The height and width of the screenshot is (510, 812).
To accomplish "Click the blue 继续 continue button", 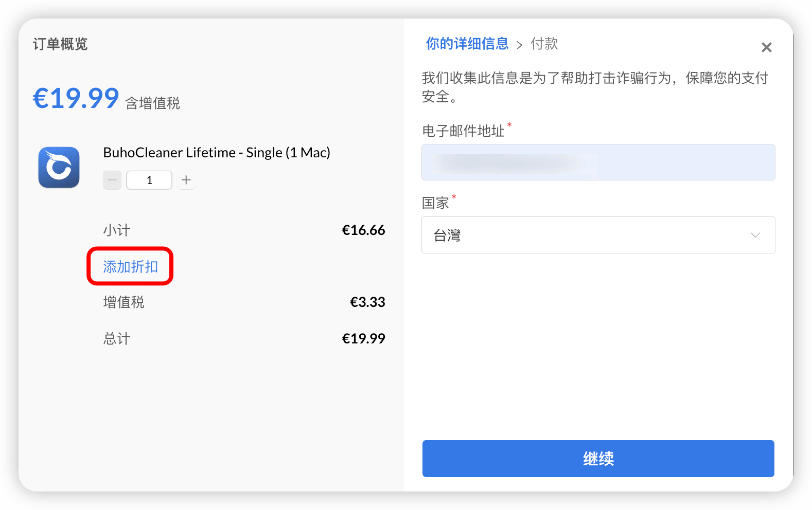I will click(x=598, y=459).
